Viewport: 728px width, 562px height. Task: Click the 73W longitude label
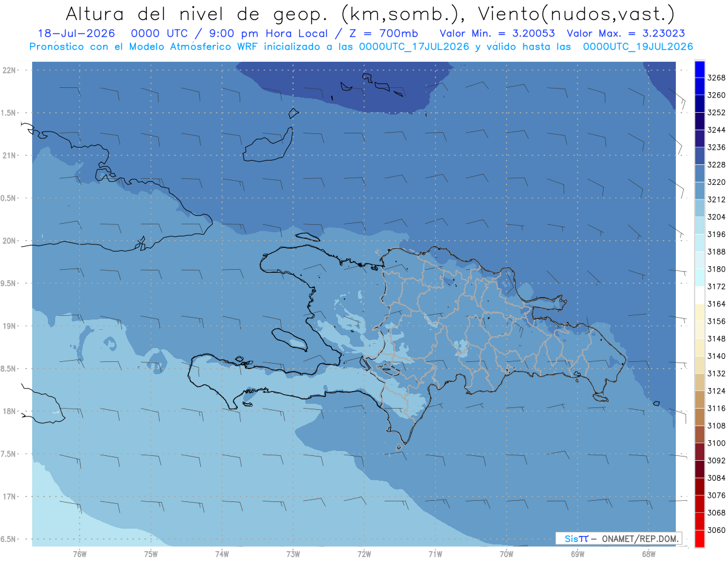click(x=292, y=554)
